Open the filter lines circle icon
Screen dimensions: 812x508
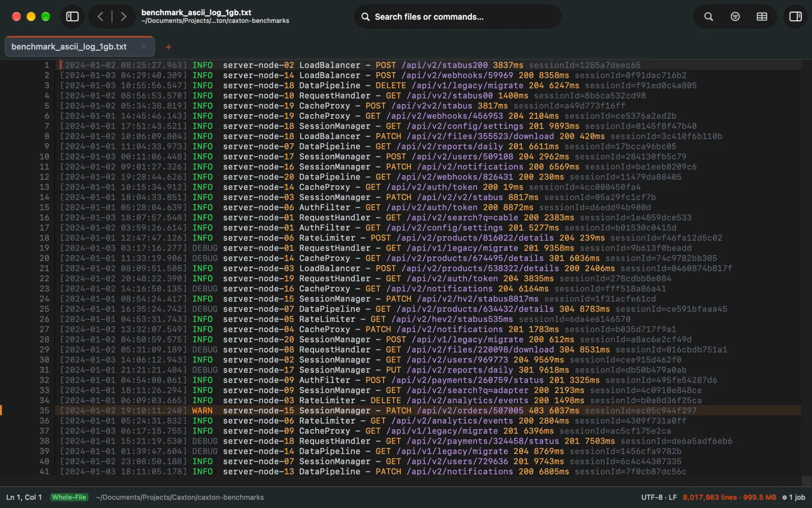click(735, 17)
